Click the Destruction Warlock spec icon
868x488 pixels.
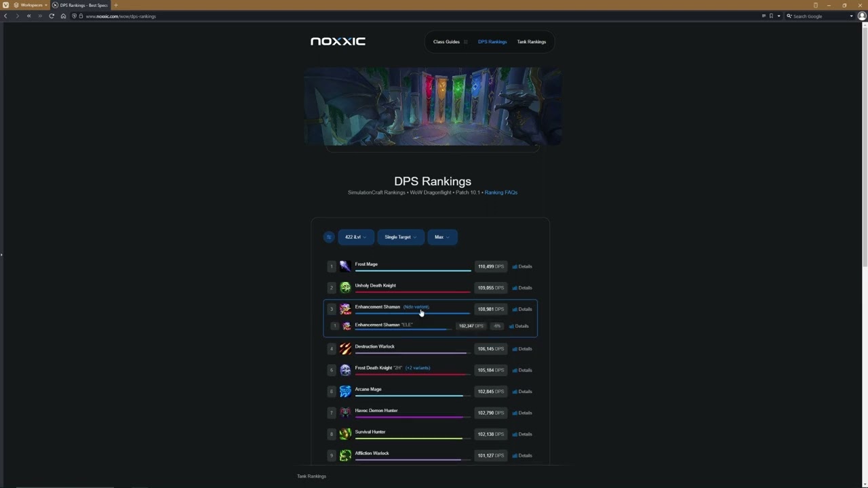point(345,348)
